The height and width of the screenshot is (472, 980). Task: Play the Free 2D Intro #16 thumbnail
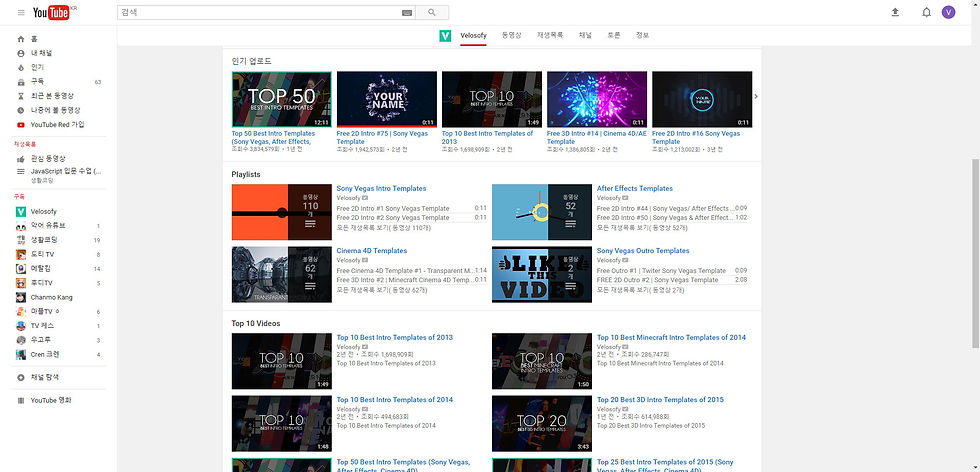coord(702,99)
